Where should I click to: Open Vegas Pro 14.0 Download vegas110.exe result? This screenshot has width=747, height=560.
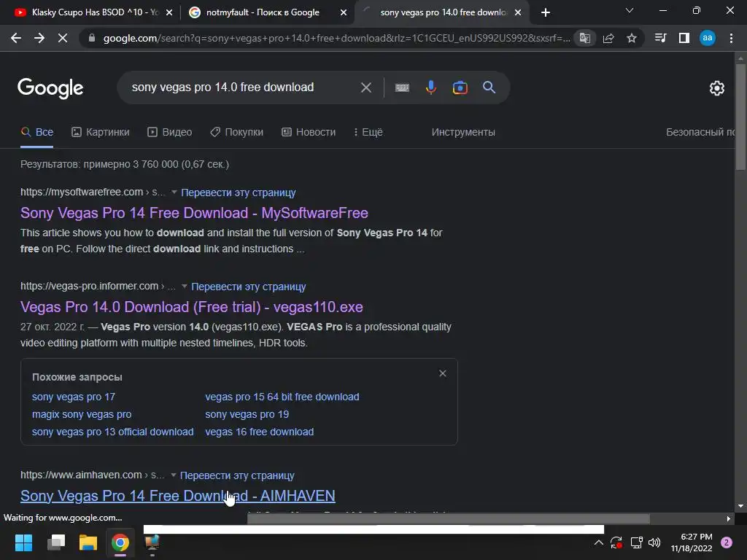point(192,307)
